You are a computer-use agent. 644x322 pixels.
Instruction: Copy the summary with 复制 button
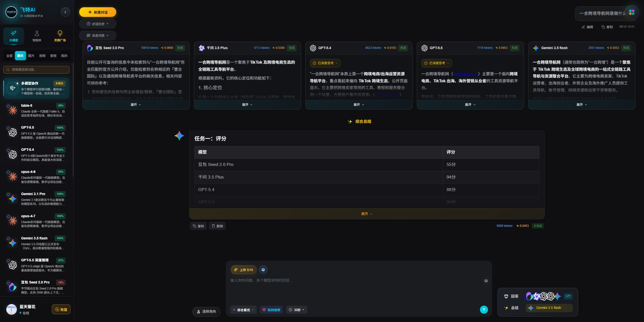click(x=198, y=226)
